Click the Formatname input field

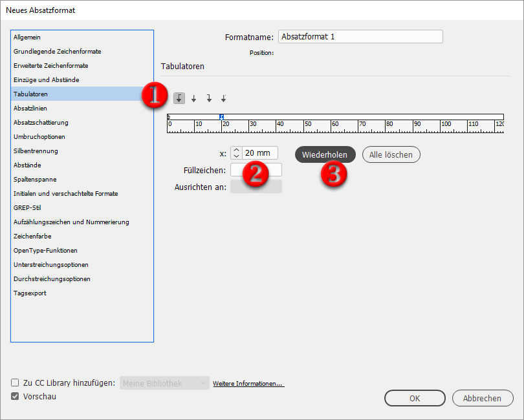[x=360, y=37]
